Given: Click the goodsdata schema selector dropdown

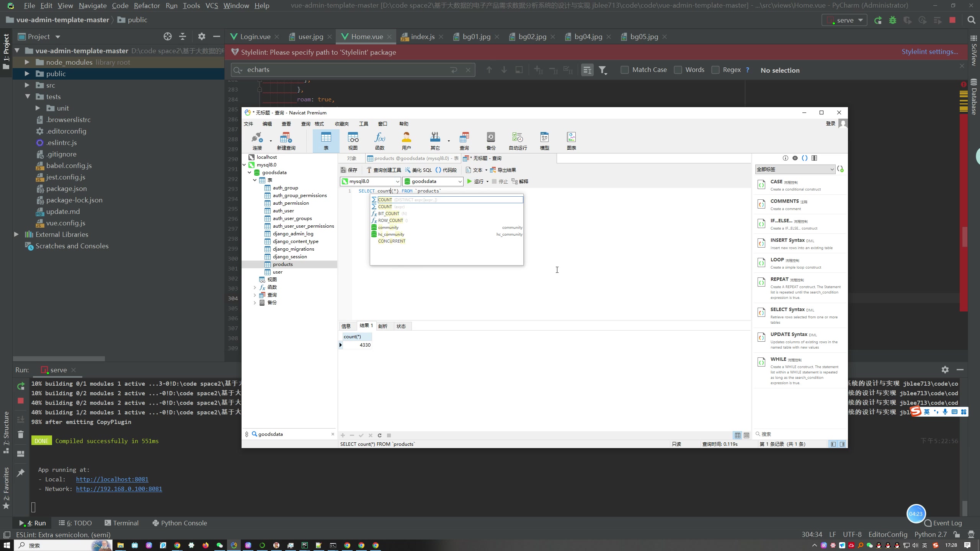Looking at the screenshot, I should click(431, 181).
